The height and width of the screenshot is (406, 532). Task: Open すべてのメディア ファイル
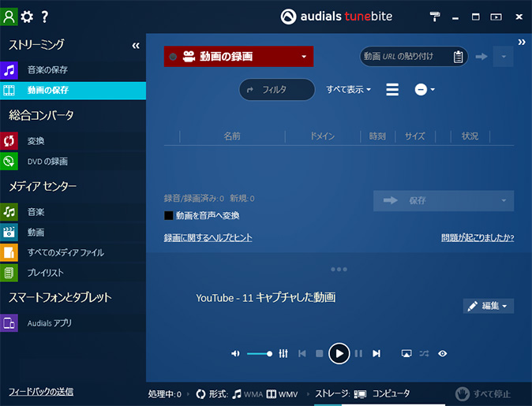click(73, 253)
